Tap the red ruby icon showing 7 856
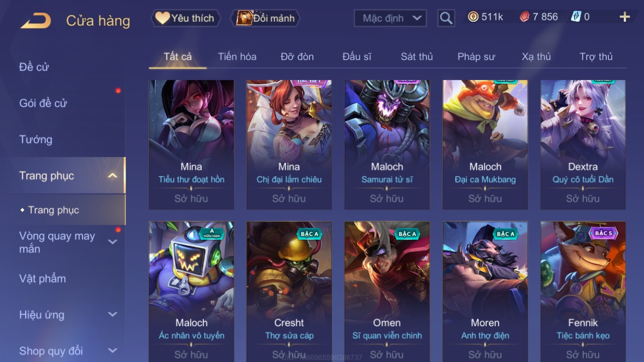Screen dimensions: 644x362 point(524,17)
